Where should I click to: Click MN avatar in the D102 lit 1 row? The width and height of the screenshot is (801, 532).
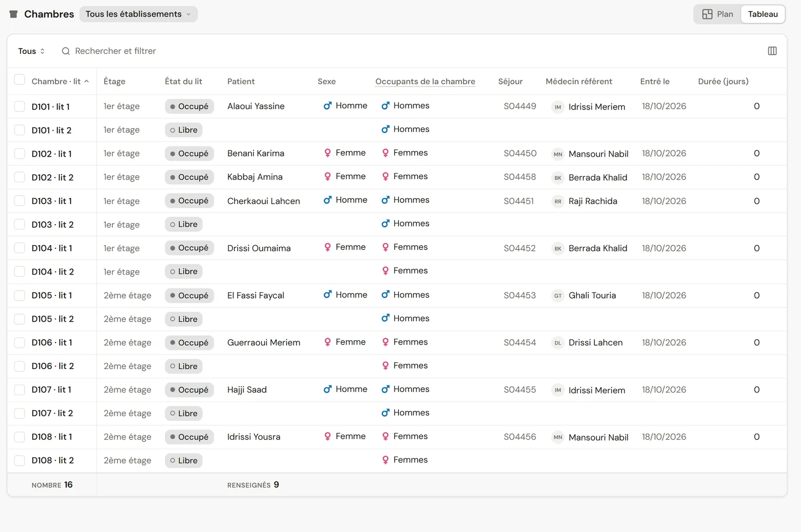558,154
